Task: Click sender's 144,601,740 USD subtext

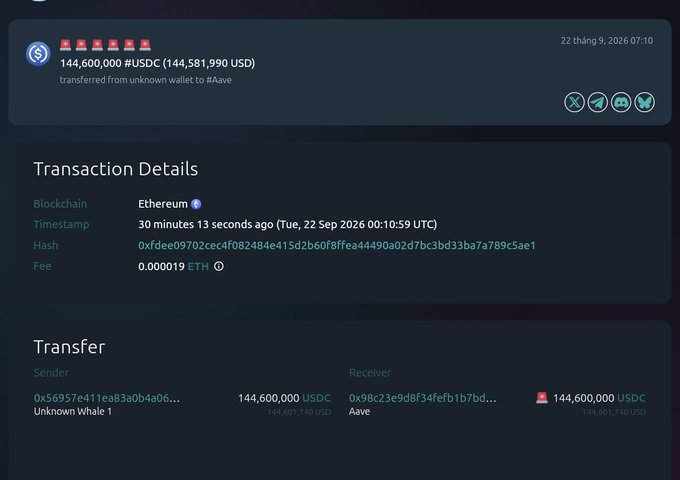Action: click(299, 412)
